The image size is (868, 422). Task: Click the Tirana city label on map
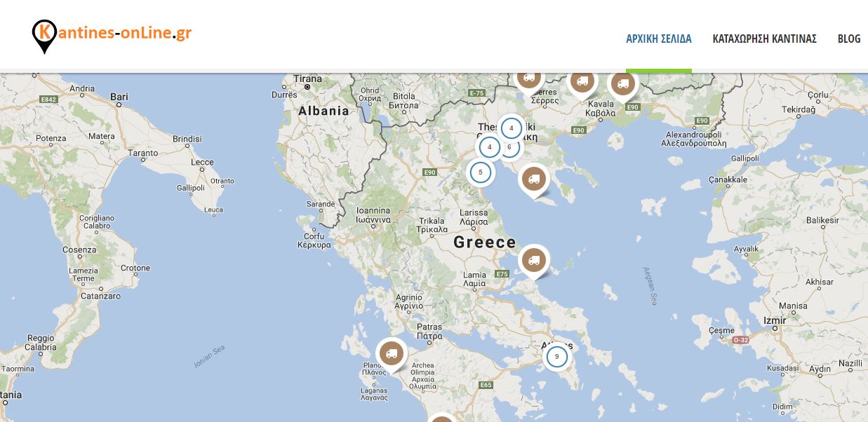click(307, 79)
